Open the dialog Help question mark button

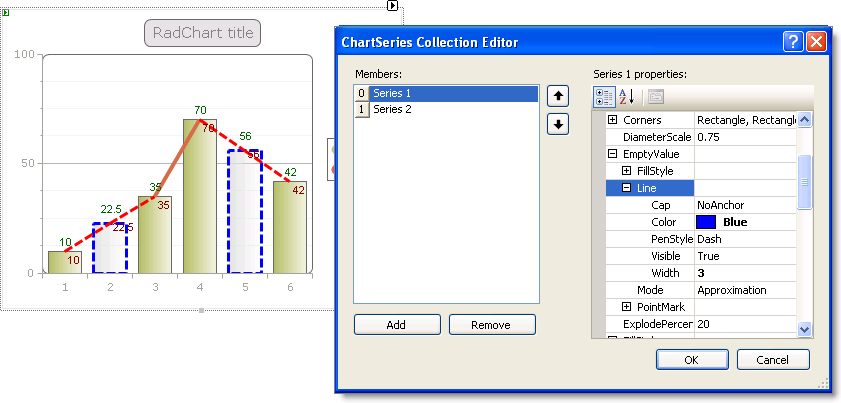(x=793, y=41)
